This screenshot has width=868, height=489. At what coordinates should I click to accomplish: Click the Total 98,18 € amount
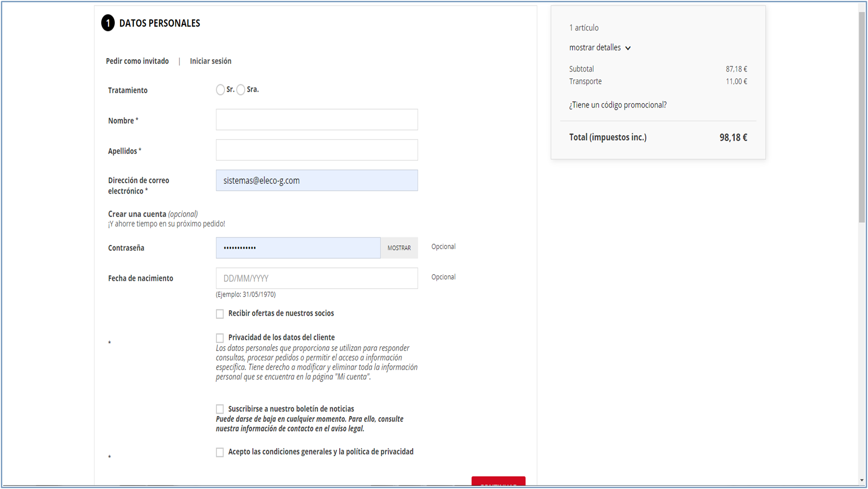tap(733, 137)
